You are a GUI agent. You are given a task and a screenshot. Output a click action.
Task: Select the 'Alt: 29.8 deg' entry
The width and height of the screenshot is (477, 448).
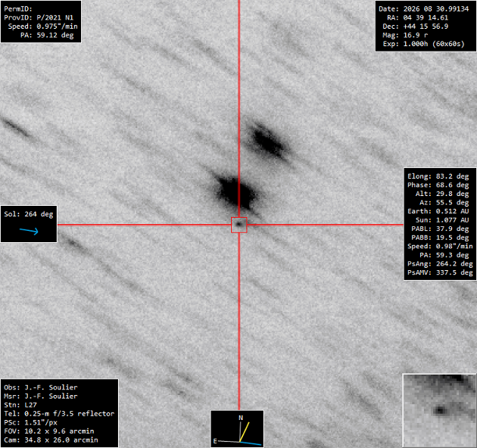pos(442,194)
